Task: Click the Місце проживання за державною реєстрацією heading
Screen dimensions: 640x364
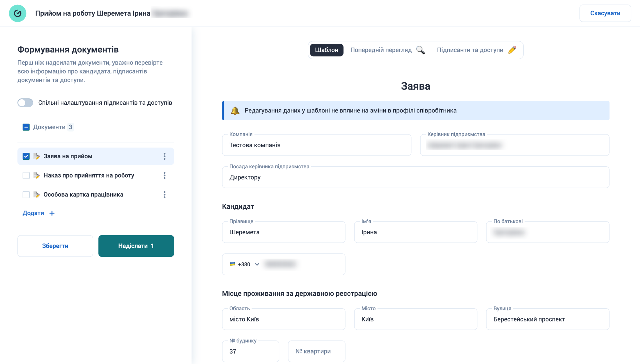Action: click(x=299, y=293)
